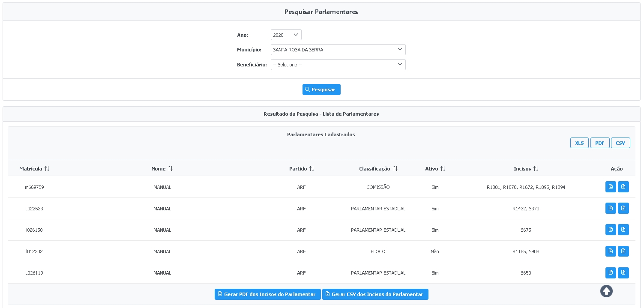Export the table as XLS

[x=579, y=143]
